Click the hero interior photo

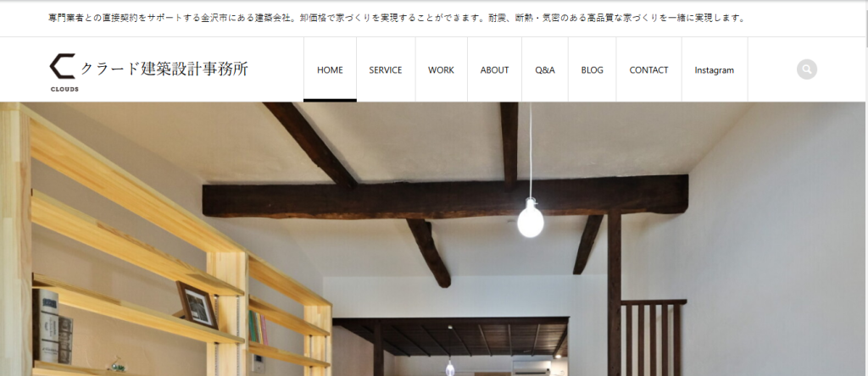tap(433, 239)
